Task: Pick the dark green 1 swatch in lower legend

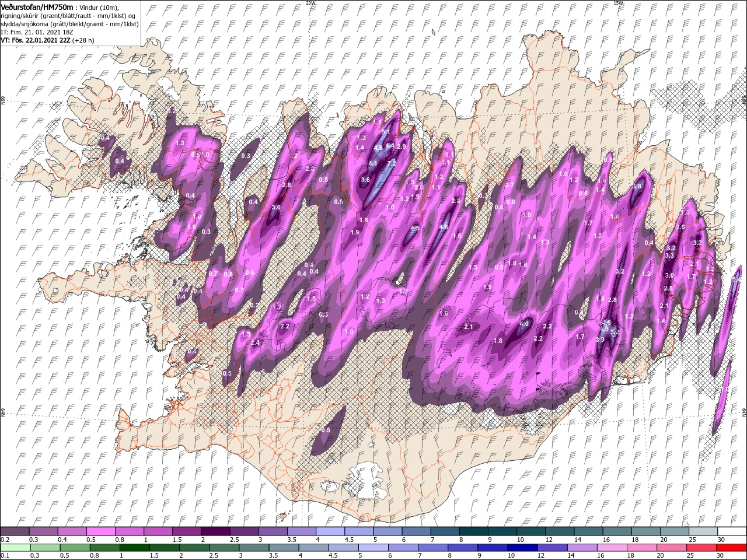Action: point(134,548)
